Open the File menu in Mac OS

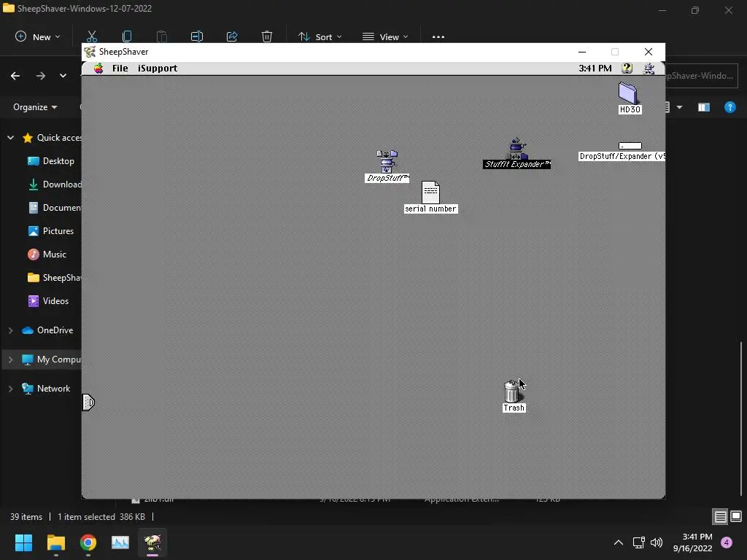click(x=120, y=68)
